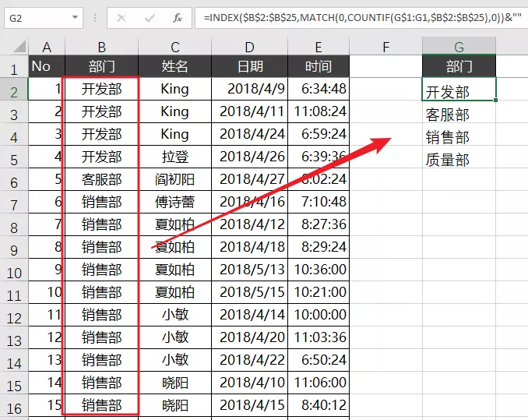Select cell G4 containing 销售部
The width and height of the screenshot is (528, 420).
[x=459, y=134]
